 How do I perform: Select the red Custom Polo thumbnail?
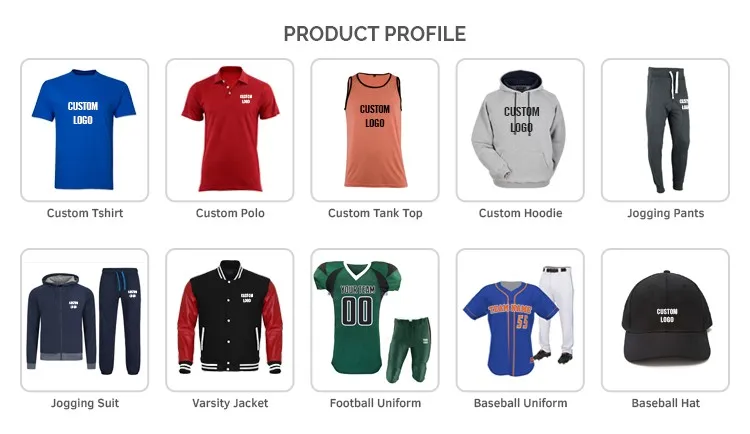pyautogui.click(x=230, y=130)
